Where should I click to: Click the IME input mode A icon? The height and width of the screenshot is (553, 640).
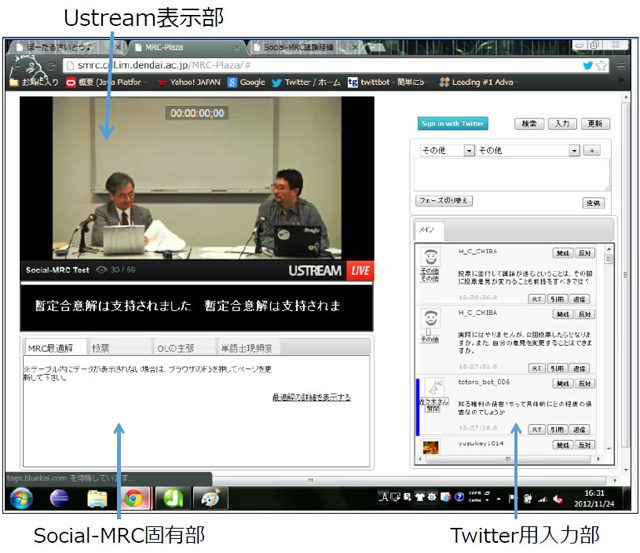[383, 497]
